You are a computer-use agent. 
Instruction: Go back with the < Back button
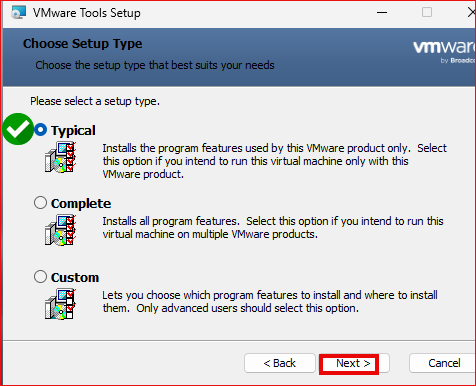[280, 363]
